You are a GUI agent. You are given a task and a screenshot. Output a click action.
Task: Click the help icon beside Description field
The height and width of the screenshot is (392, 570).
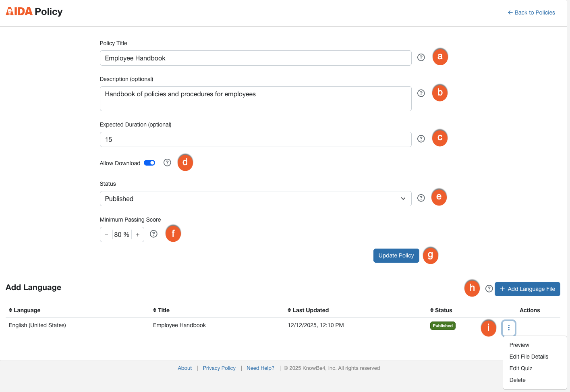(x=421, y=93)
